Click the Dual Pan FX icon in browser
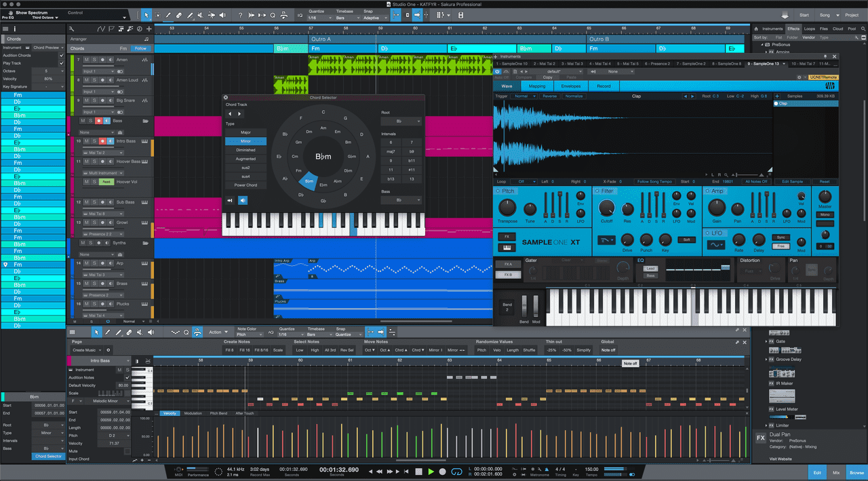Image resolution: width=868 pixels, height=481 pixels. [761, 438]
